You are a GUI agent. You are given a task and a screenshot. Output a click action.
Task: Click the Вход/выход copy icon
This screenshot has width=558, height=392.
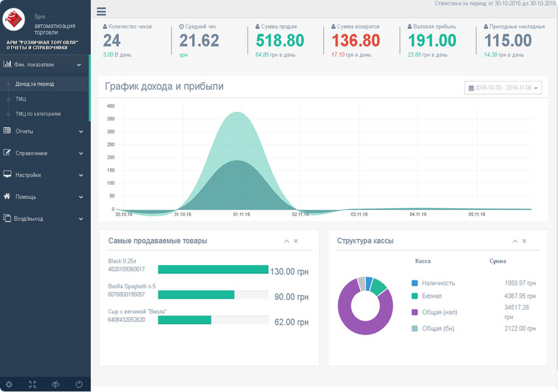7,218
